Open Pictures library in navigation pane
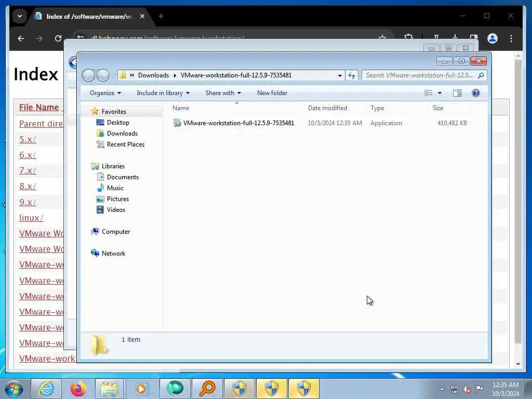This screenshot has height=399, width=532. coord(118,199)
